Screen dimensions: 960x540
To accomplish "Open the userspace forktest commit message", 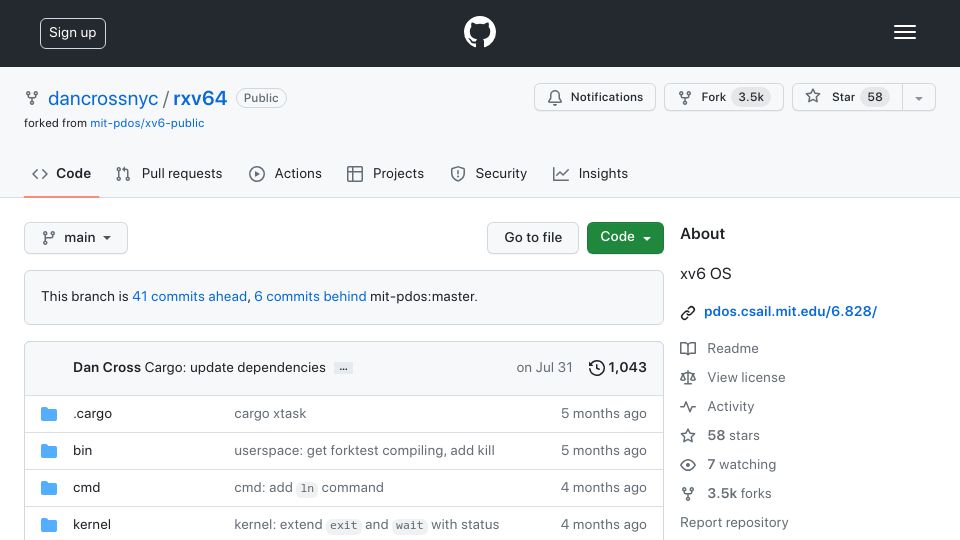I will (x=364, y=451).
